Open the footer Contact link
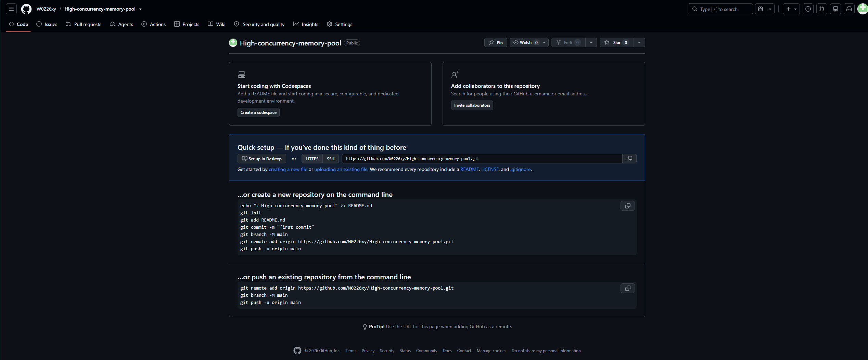Image resolution: width=868 pixels, height=360 pixels. pos(464,351)
